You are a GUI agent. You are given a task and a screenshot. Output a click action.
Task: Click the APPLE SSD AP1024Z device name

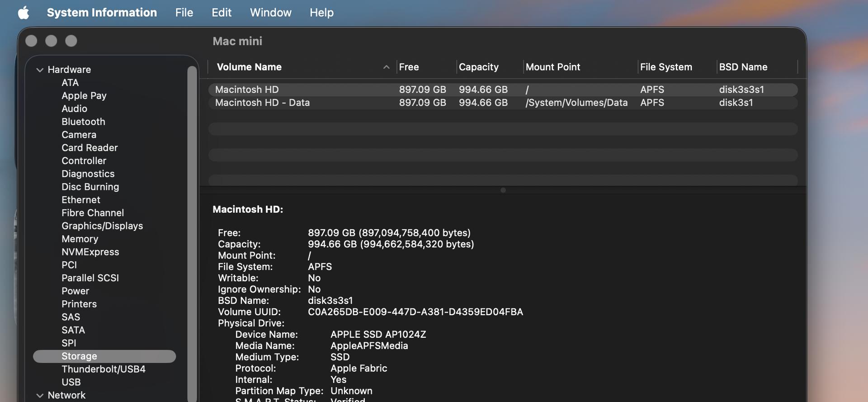[378, 335]
